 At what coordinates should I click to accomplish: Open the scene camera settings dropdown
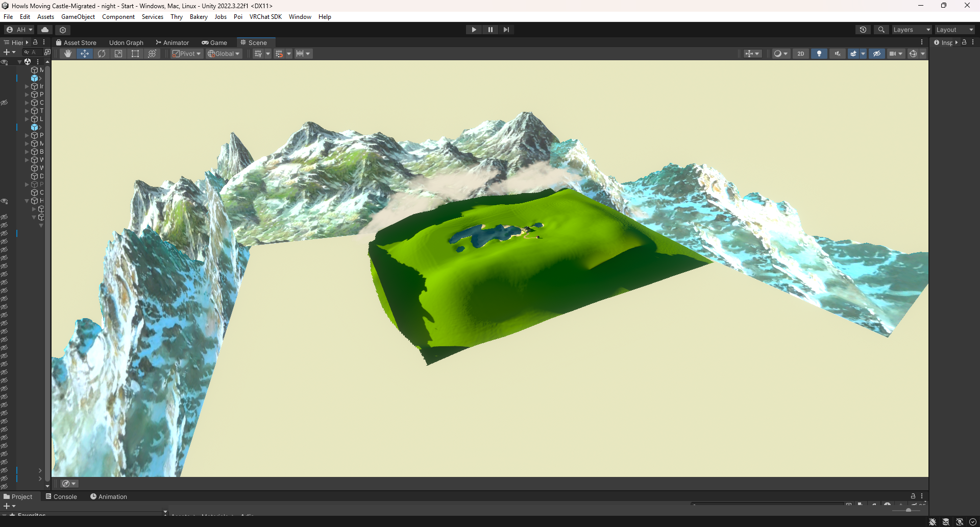click(x=896, y=54)
